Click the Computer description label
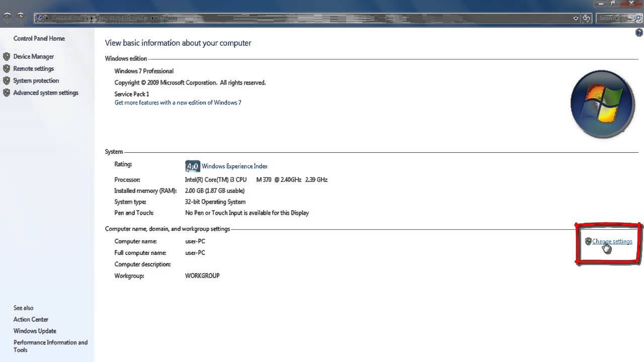The width and height of the screenshot is (644, 362). [143, 264]
